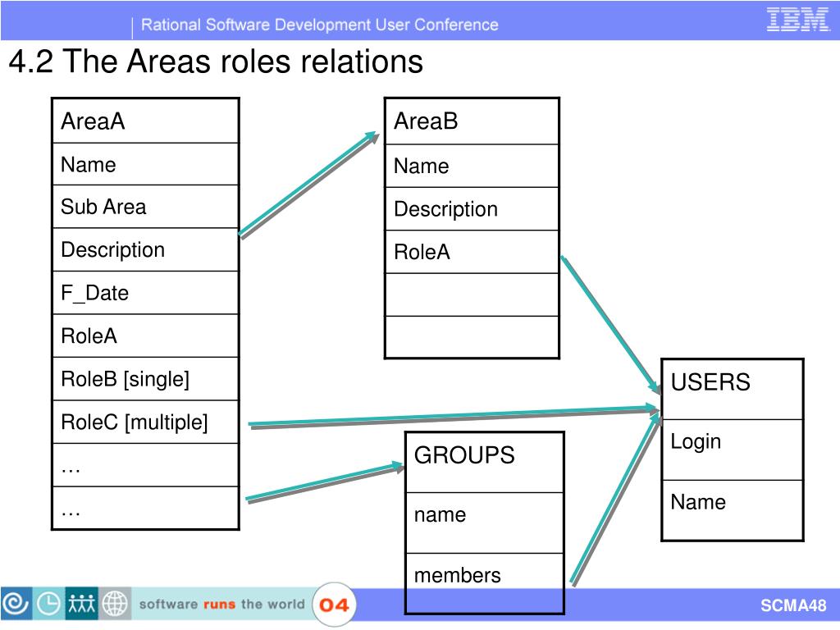Click the 'name' row in GROUPS table
The width and height of the screenshot is (840, 630).
click(484, 523)
